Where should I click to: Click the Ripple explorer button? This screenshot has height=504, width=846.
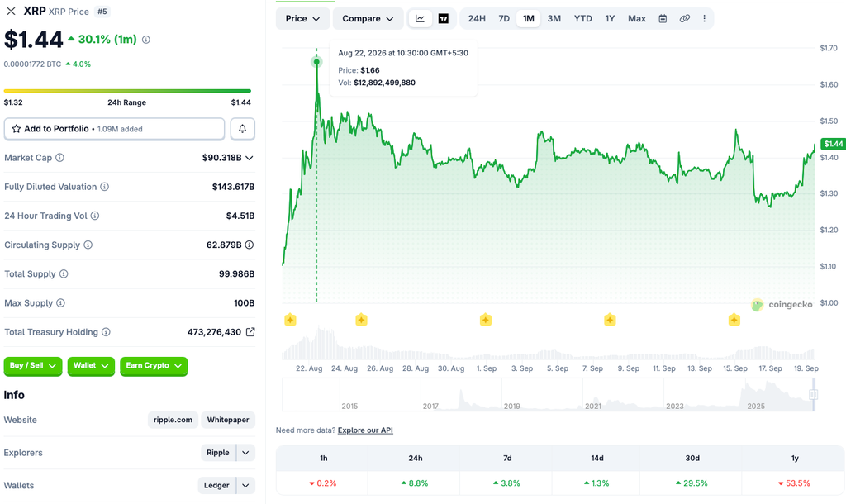tap(218, 453)
